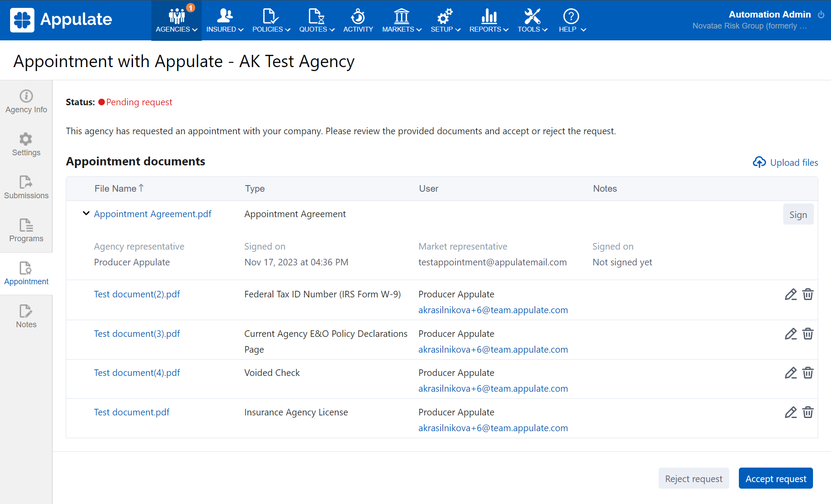The height and width of the screenshot is (504, 831).
Task: Open the Agency Info sidebar section
Action: [x=26, y=102]
